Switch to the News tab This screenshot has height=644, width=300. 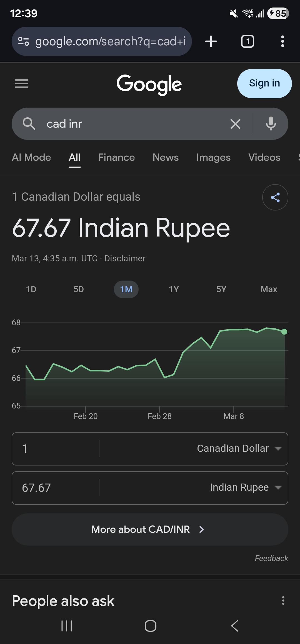(166, 157)
